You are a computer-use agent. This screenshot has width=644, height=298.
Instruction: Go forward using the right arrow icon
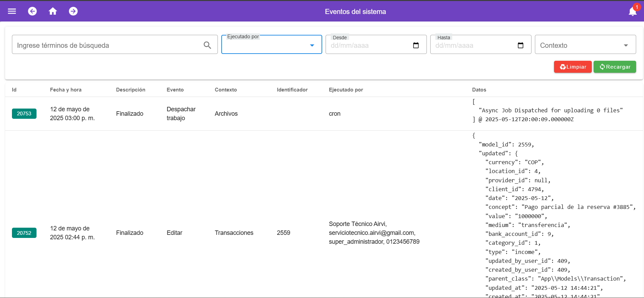coord(73,11)
